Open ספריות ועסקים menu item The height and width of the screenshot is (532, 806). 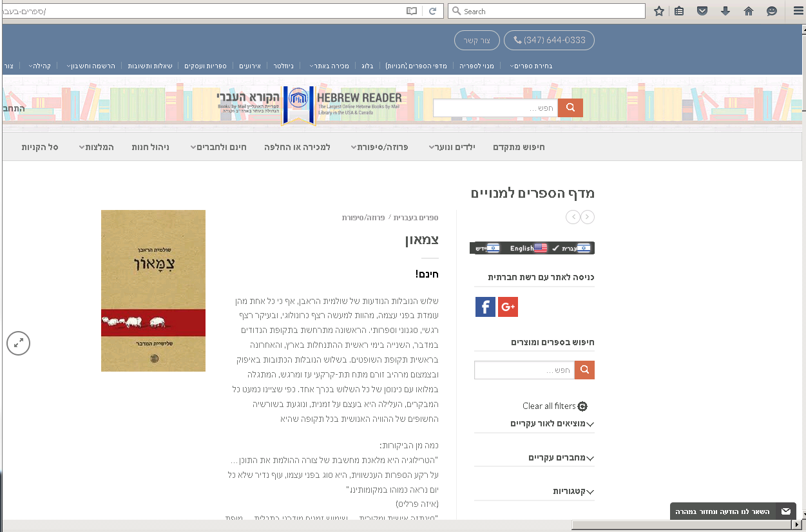206,66
